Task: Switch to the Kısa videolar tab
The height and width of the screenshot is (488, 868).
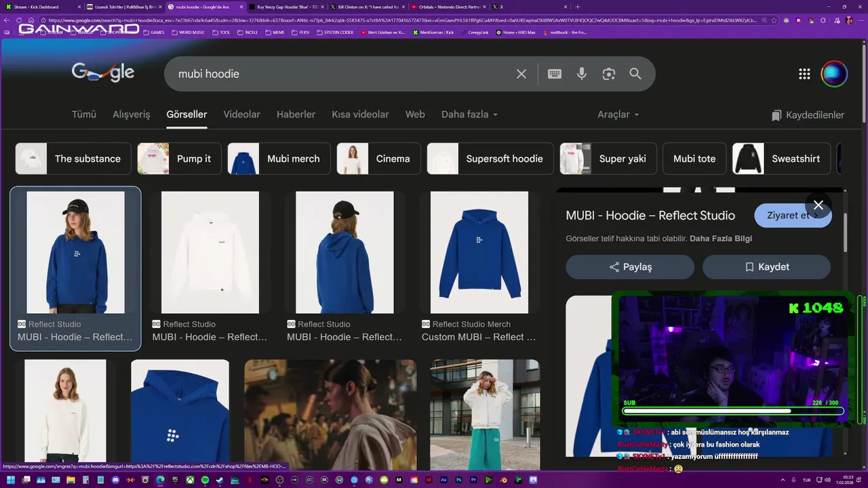Action: [360, 115]
